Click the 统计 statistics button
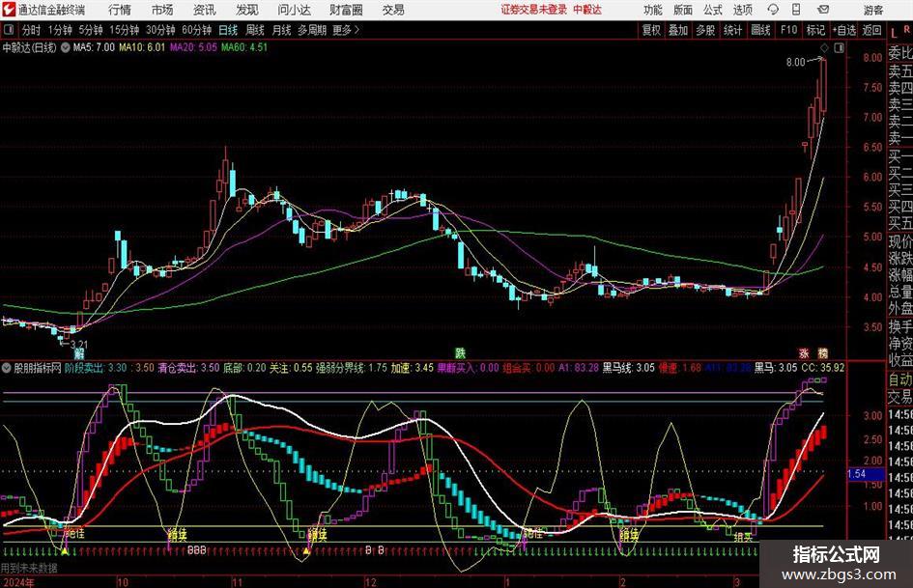 732,30
